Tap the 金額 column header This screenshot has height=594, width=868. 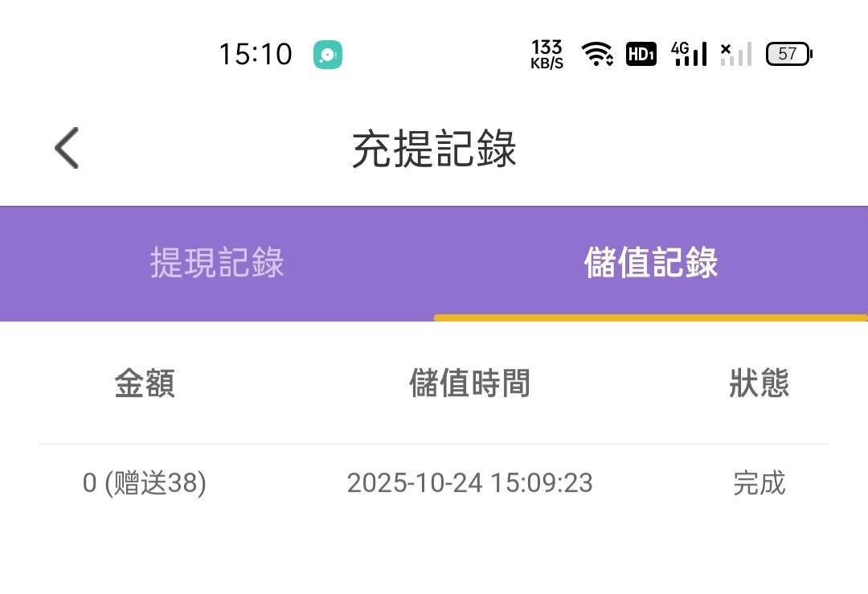click(x=145, y=383)
